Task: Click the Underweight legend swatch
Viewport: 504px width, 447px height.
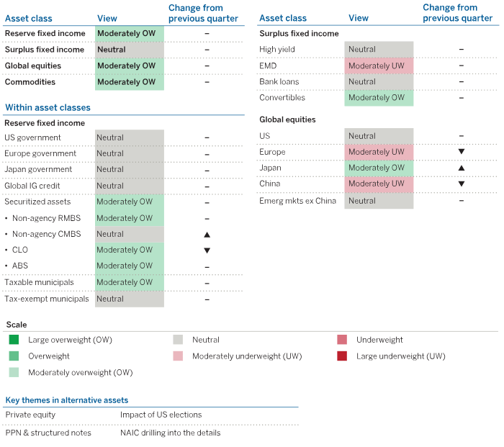Action: coord(342,340)
